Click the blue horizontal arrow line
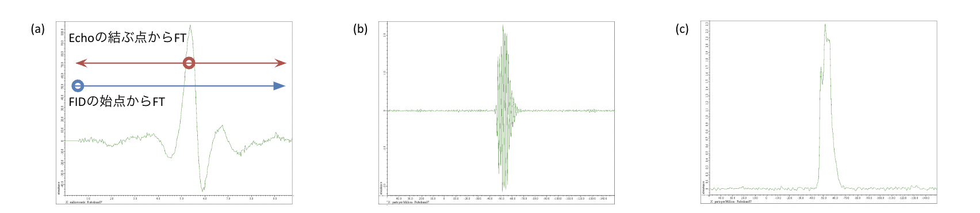Image resolution: width=980 pixels, height=213 pixels. click(x=178, y=86)
